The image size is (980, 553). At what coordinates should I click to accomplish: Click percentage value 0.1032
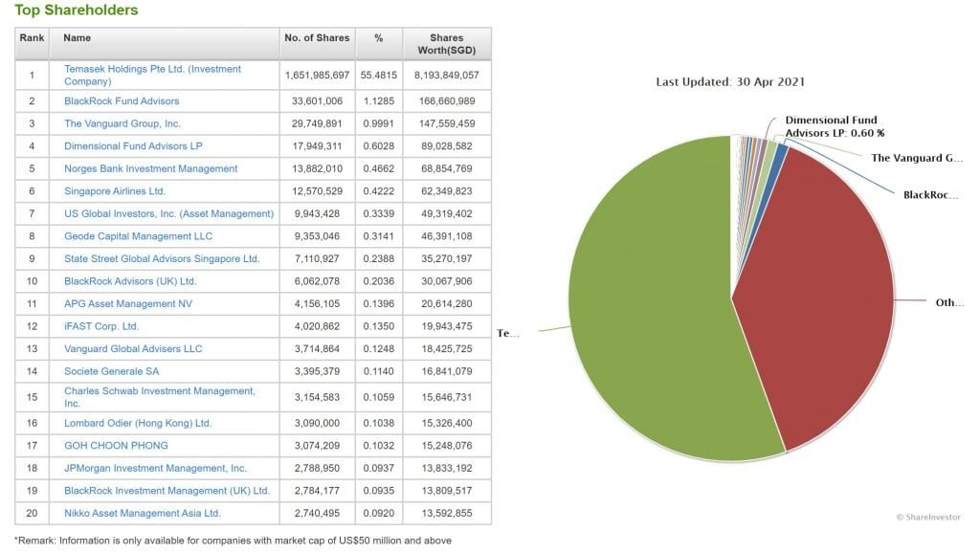(379, 446)
